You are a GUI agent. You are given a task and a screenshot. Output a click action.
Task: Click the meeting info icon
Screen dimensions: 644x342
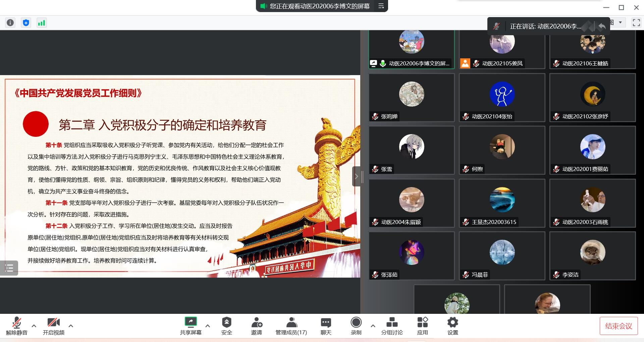[10, 22]
